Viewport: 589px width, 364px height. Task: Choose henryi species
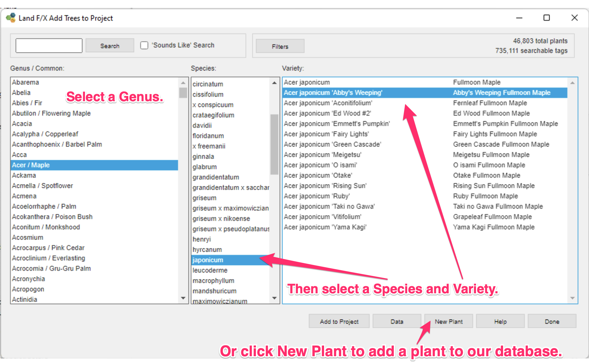click(x=230, y=239)
